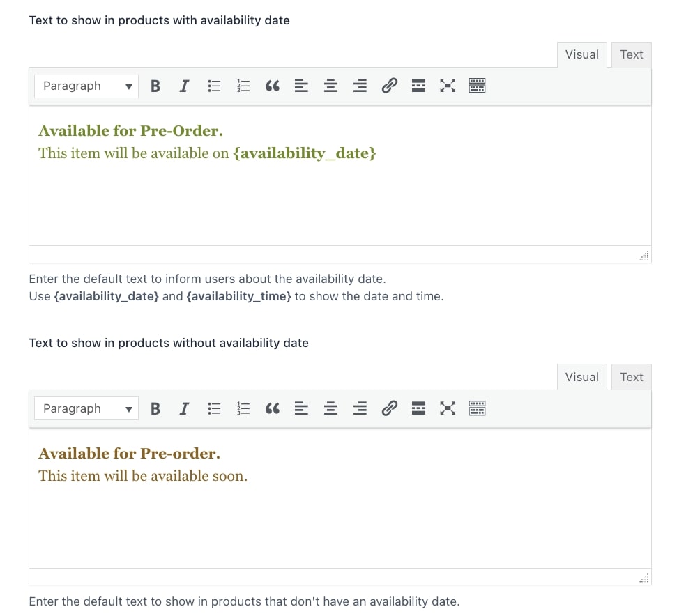Toggle fullscreen mode in the first editor
The width and height of the screenshot is (693, 616).
(x=448, y=86)
